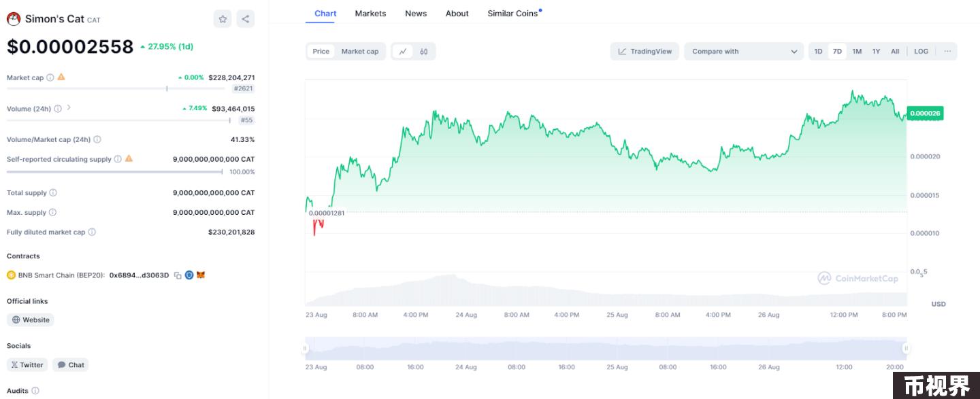The width and height of the screenshot is (980, 399).
Task: Switch to candlestick chart view
Action: 424,52
